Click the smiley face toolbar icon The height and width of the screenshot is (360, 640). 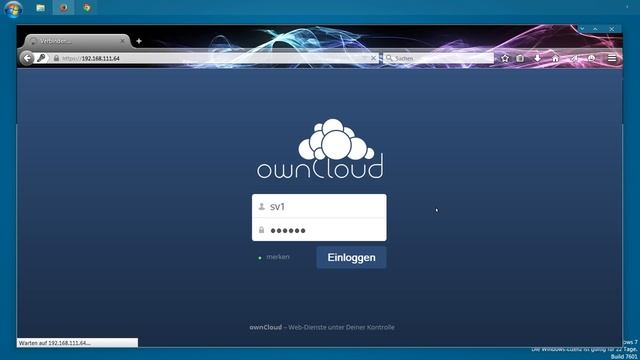591,58
